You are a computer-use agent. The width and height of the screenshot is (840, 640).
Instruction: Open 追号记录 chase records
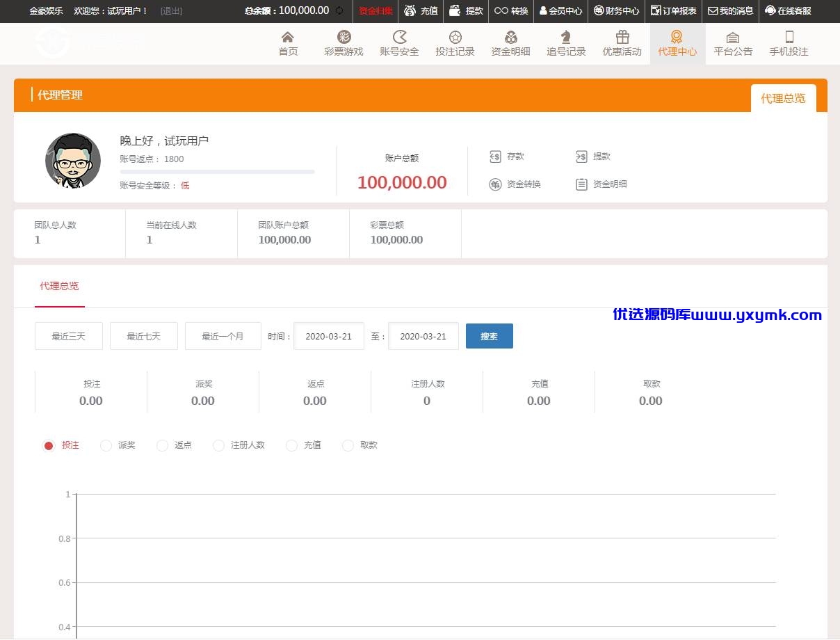(x=567, y=44)
